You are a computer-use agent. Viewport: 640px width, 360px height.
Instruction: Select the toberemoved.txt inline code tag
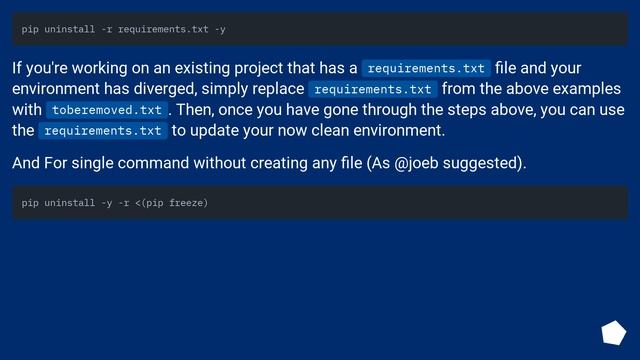107,110
